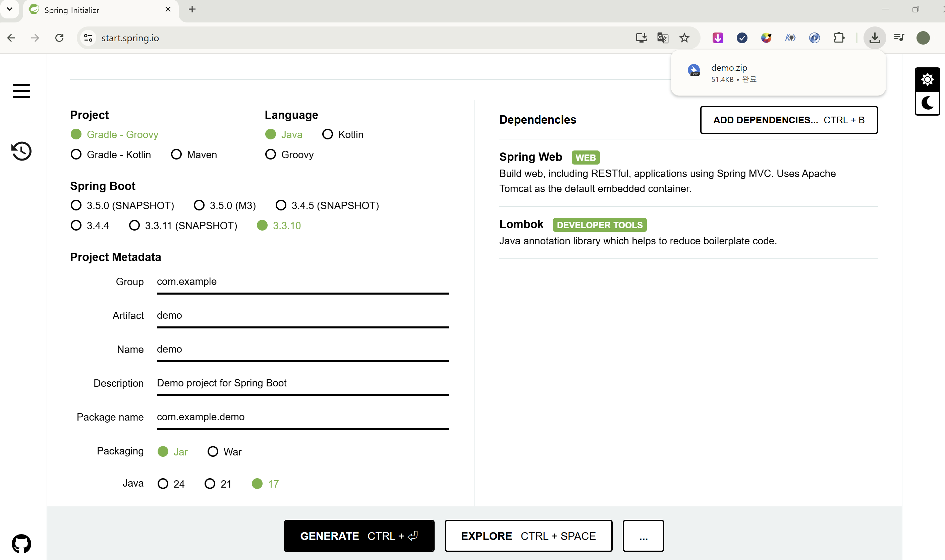The height and width of the screenshot is (560, 945).
Task: Open the translate page icon
Action: [663, 38]
